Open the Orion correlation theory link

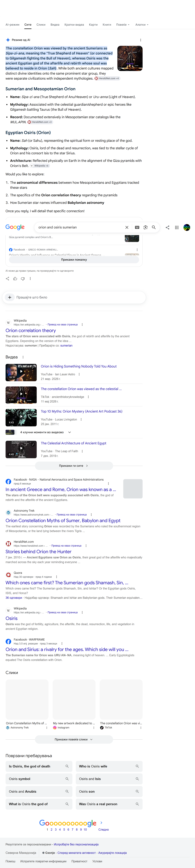point(31,331)
